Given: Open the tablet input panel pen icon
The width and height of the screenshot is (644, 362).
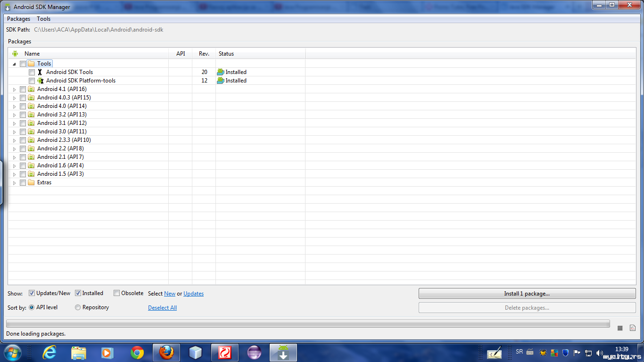Looking at the screenshot, I should (494, 353).
